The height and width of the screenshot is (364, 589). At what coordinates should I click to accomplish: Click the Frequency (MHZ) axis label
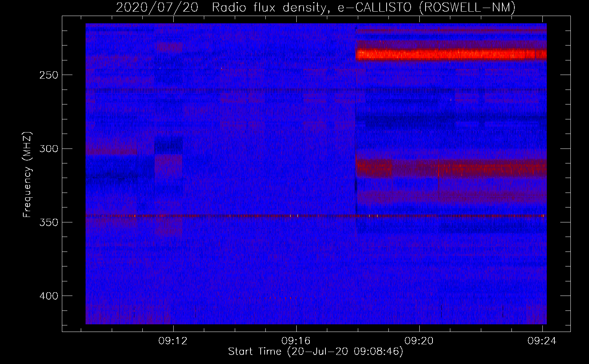pos(27,174)
